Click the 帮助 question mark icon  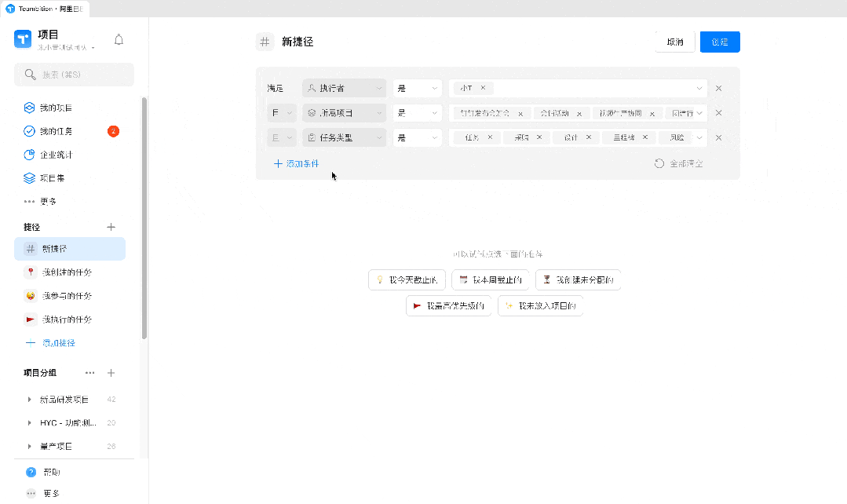31,473
